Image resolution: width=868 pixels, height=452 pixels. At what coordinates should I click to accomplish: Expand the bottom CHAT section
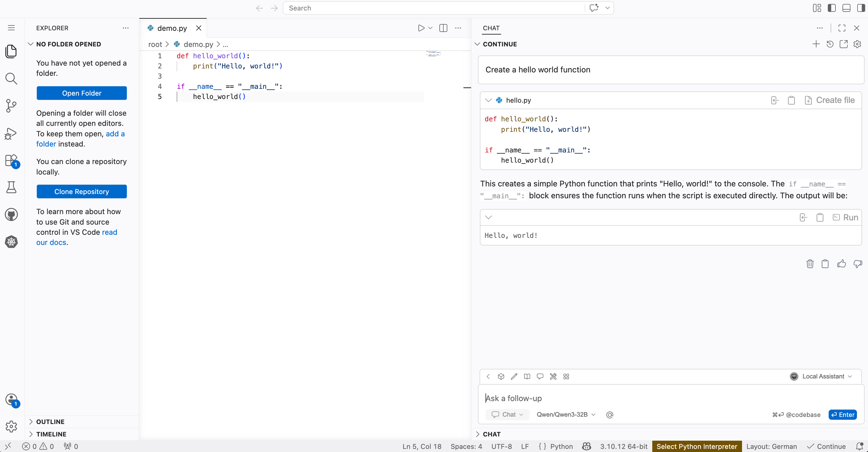488,434
